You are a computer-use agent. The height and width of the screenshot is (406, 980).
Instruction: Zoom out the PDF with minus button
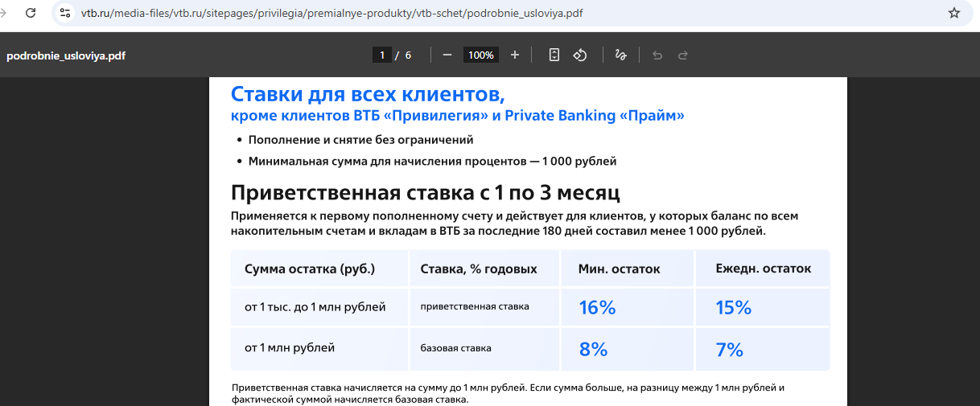click(447, 55)
